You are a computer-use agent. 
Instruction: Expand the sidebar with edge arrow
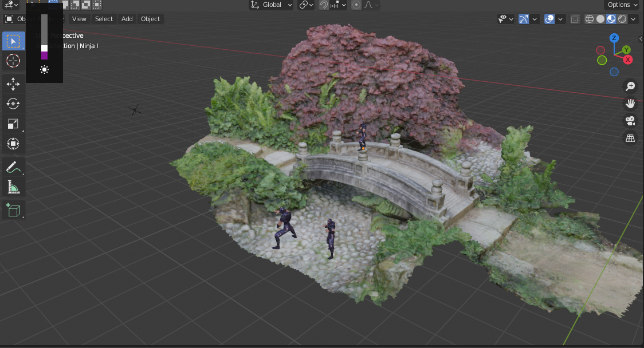click(x=641, y=38)
